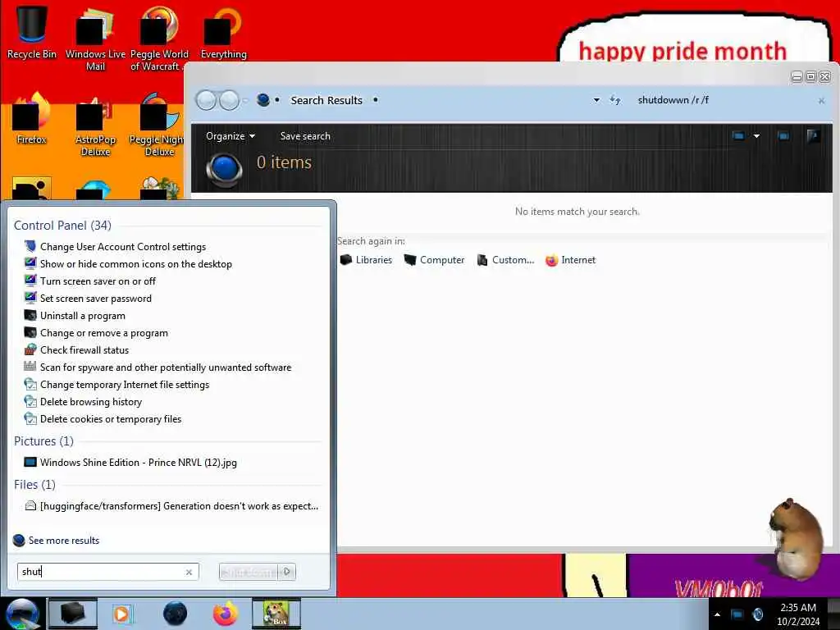Clear the Start menu search text
This screenshot has height=630, width=840.
point(189,572)
